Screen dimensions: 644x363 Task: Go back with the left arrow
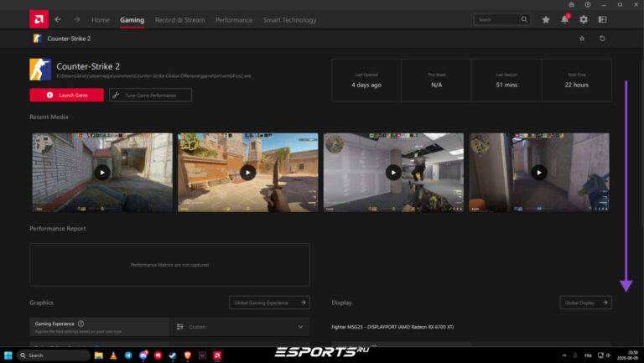pos(58,19)
